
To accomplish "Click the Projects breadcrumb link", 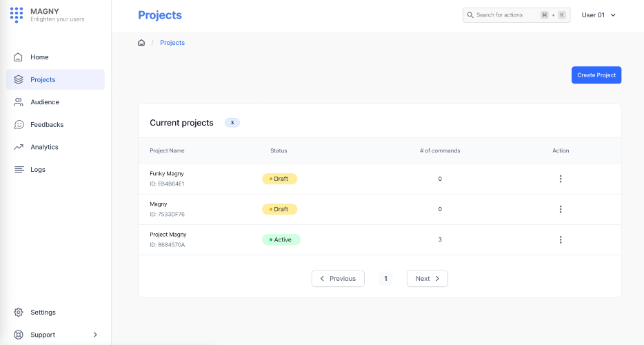I will pos(172,43).
